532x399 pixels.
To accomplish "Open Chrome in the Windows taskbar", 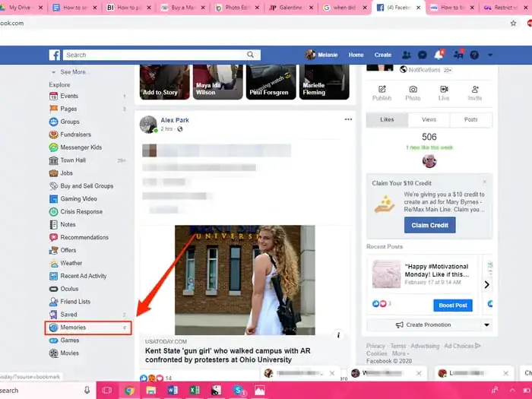I will [x=129, y=391].
